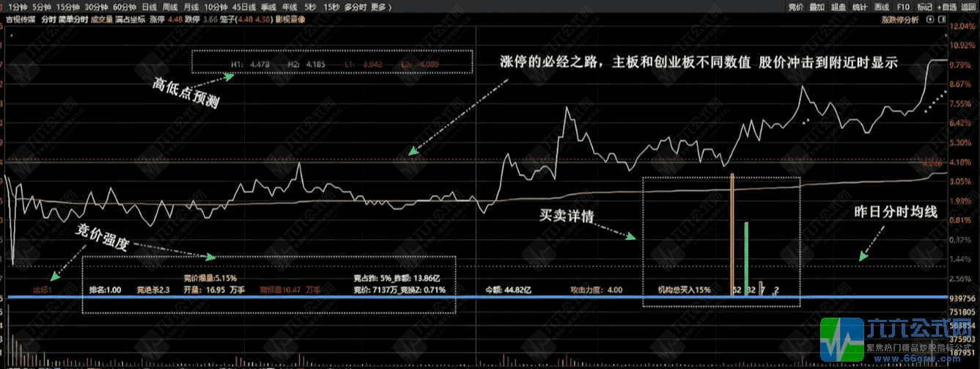Switch to the 60分钟 period tab
This screenshot has width=980, height=369.
tap(125, 7)
